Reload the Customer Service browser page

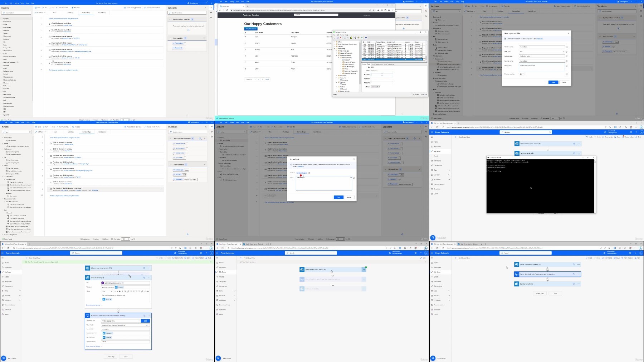click(227, 10)
